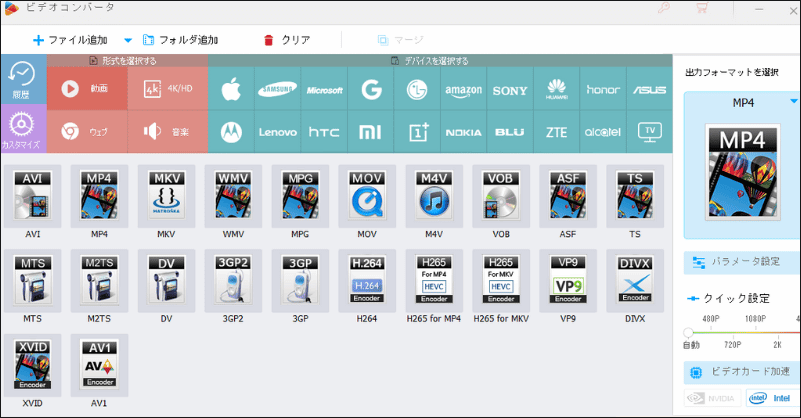Open LG device presets
Screen dimensions: 801x418
(x=417, y=89)
